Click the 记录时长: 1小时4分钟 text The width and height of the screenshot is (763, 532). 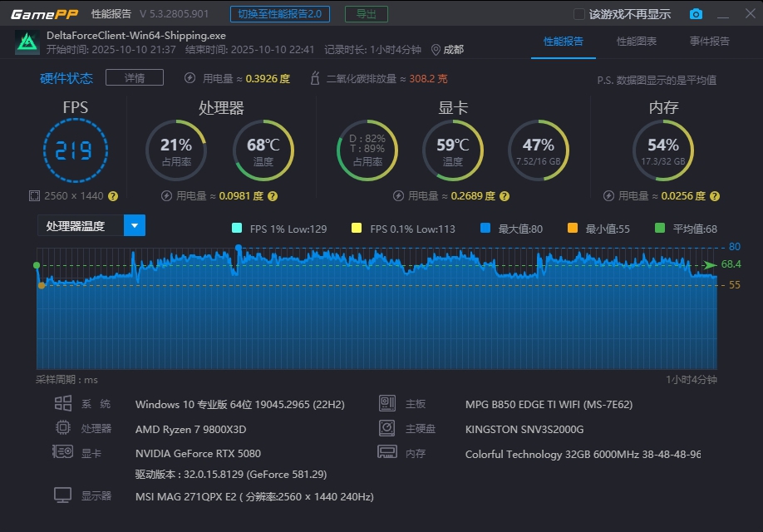click(x=372, y=50)
